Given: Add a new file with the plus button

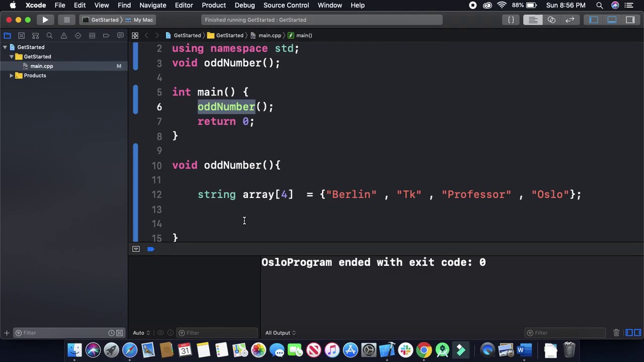Looking at the screenshot, I should (7, 333).
